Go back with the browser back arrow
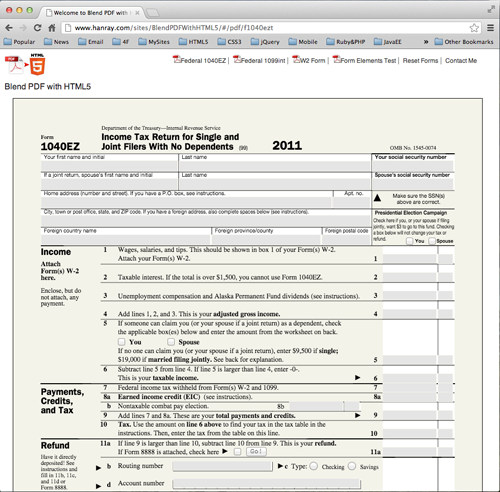The image size is (500, 492). click(9, 28)
